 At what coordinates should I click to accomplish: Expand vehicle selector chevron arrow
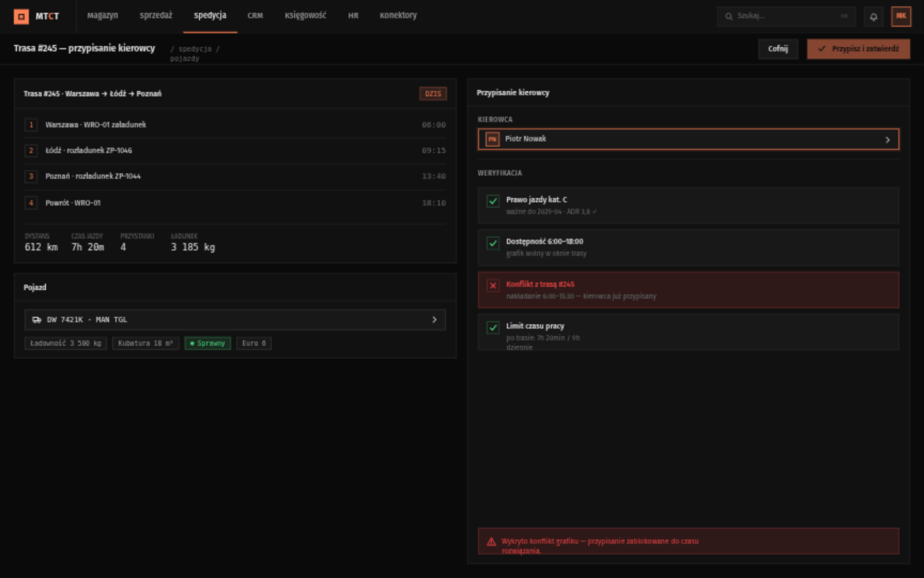pyautogui.click(x=434, y=320)
